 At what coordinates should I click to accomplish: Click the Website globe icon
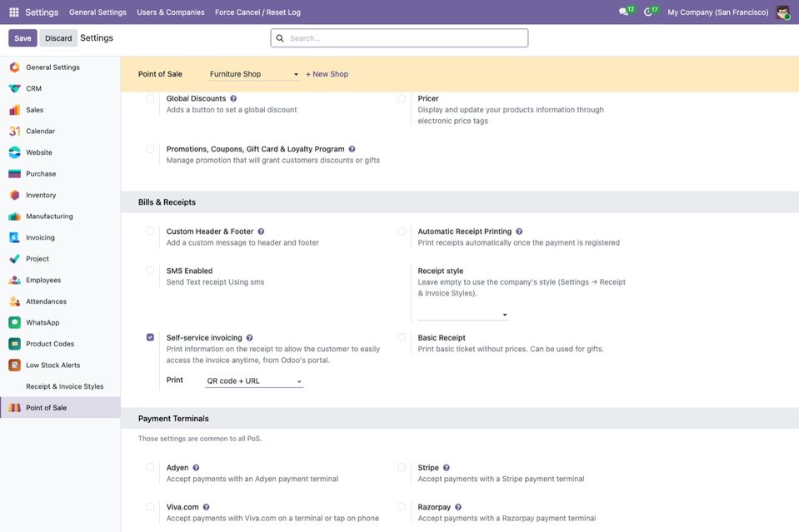[x=15, y=152]
